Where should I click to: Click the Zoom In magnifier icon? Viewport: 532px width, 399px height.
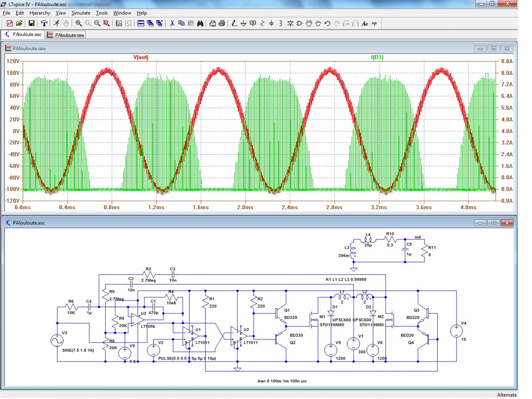tap(79, 24)
